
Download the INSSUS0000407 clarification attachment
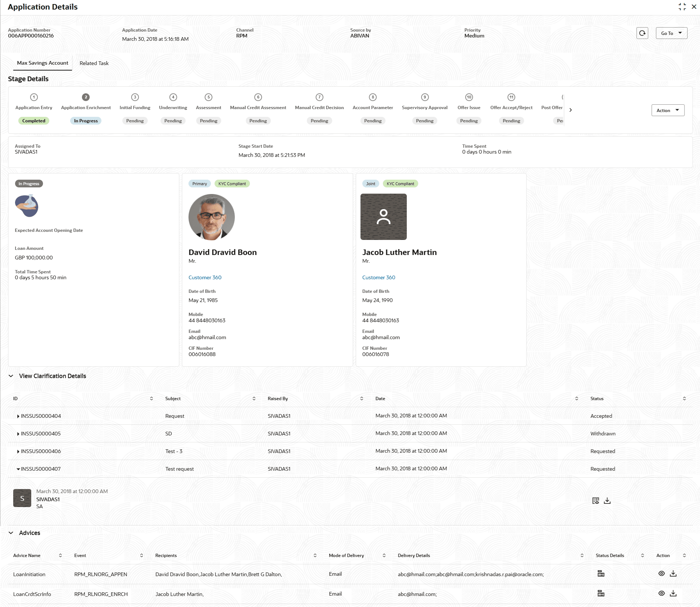coord(607,500)
